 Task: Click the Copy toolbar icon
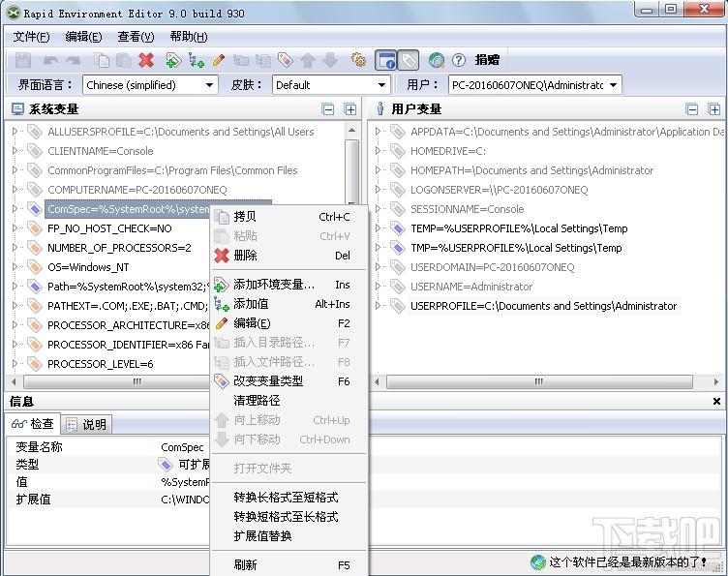click(102, 60)
